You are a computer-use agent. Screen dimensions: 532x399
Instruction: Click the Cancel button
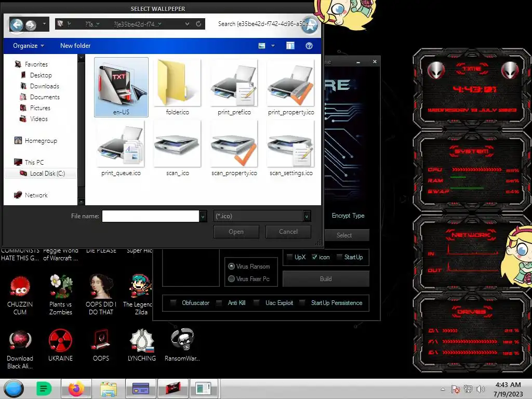pyautogui.click(x=288, y=231)
